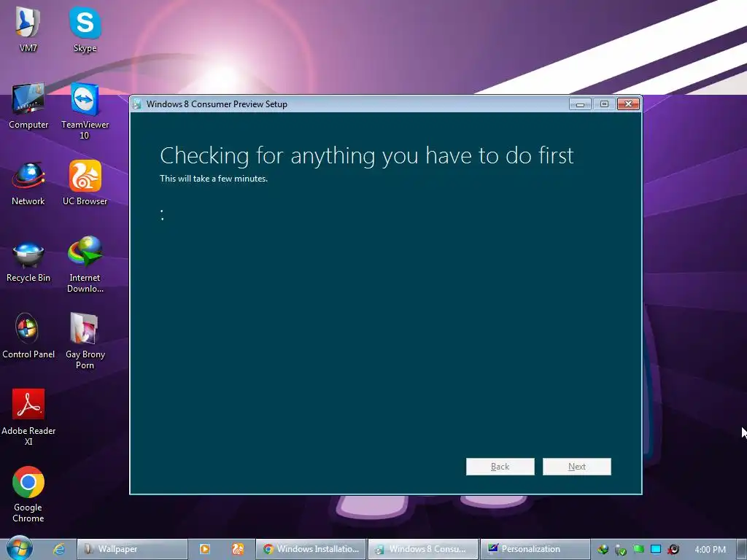Click the UC Browser taskbar icon
Viewport: 747px width, 560px height.
point(238,549)
